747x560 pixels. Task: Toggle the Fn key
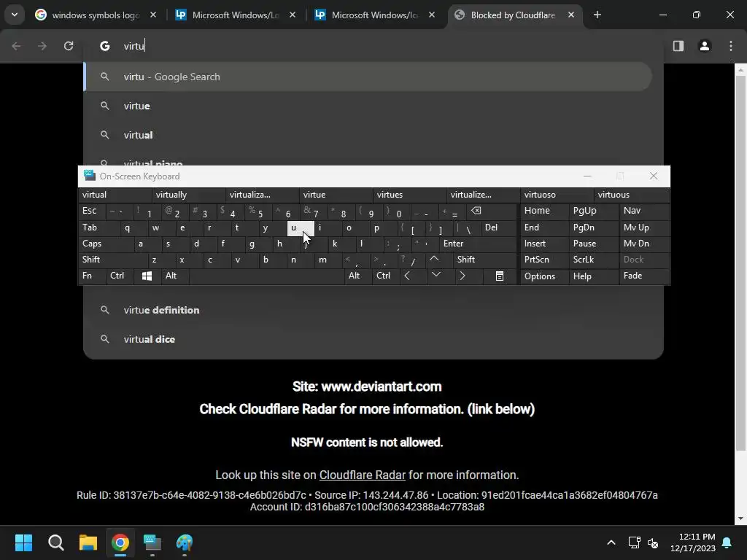(x=91, y=276)
